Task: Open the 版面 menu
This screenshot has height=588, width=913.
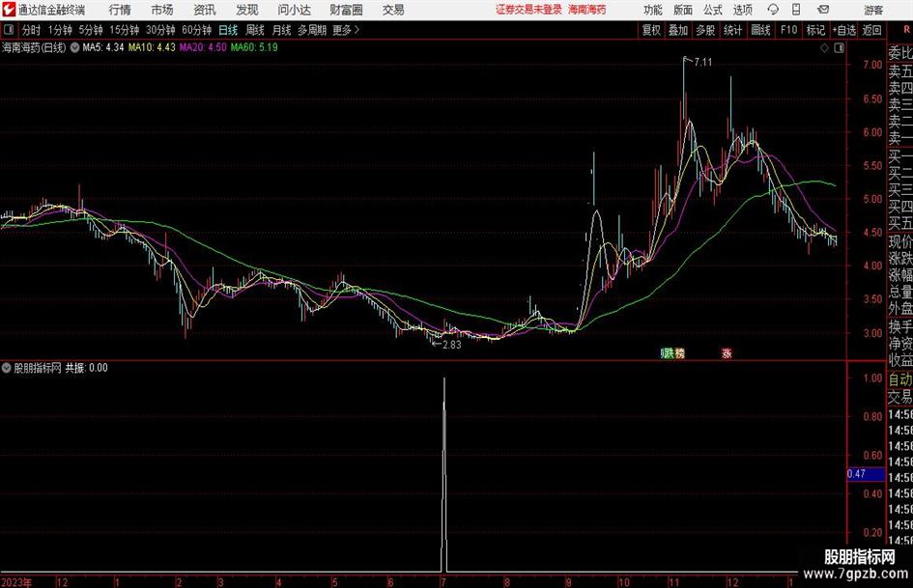Action: [x=683, y=10]
